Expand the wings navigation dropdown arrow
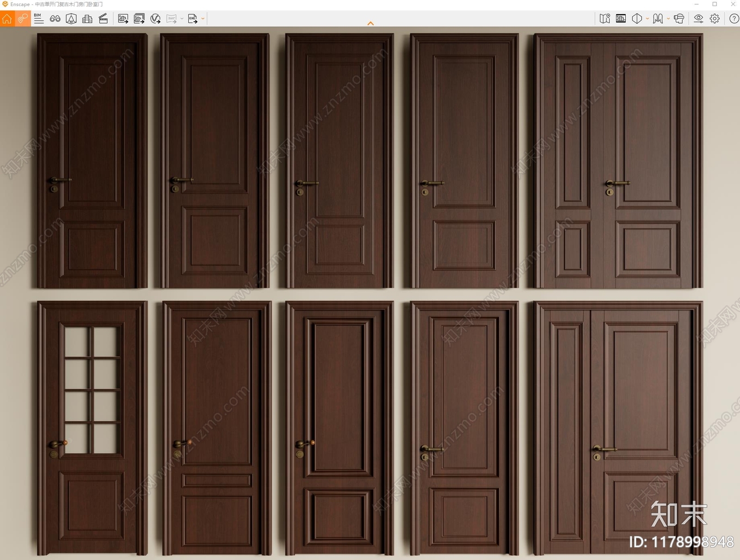The image size is (740, 560). tap(668, 18)
